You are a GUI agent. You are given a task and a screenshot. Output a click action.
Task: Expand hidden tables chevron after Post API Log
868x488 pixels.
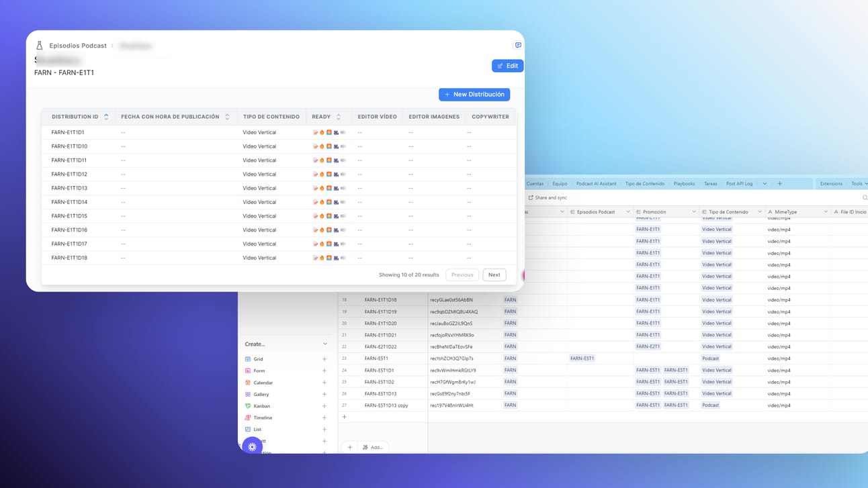click(765, 183)
